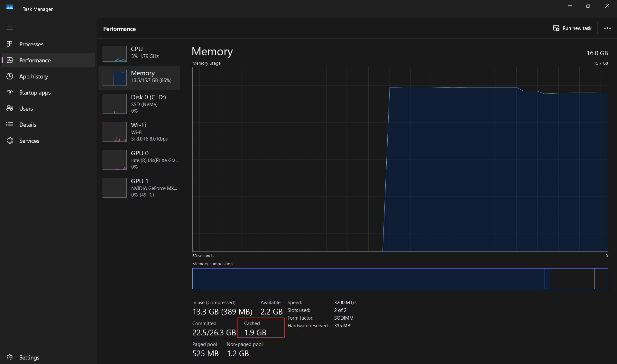617x364 pixels.
Task: Select the CPU performance graph thumbnail
Action: point(115,54)
